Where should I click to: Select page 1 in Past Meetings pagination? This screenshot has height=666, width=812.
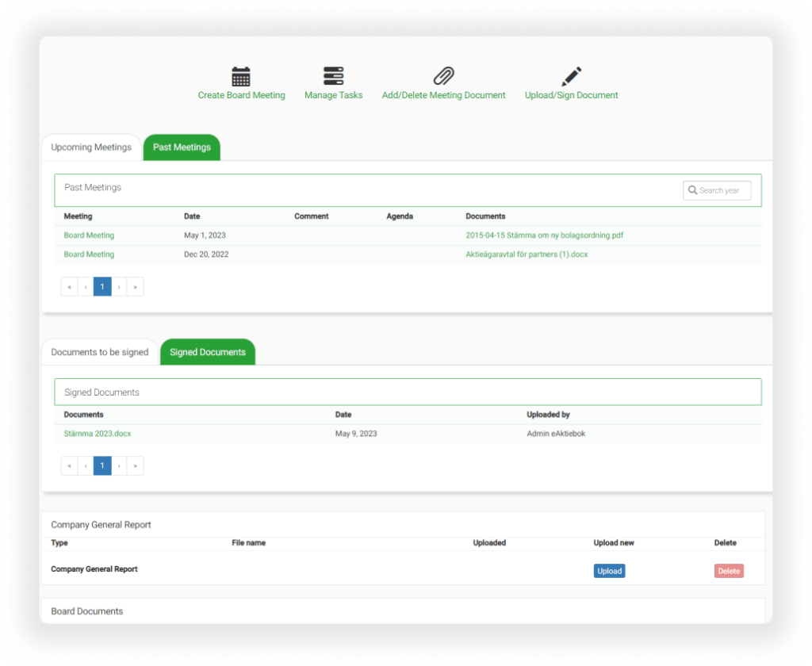point(102,287)
